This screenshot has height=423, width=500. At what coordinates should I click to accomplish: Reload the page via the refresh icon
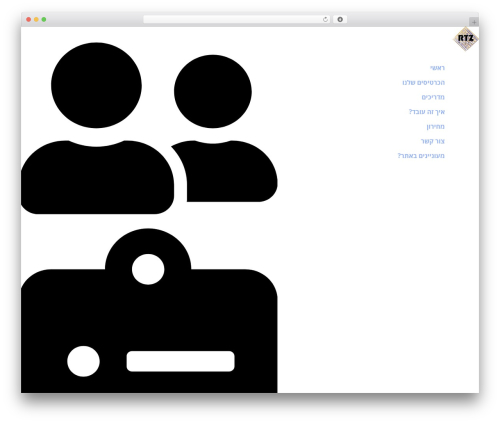[x=325, y=19]
